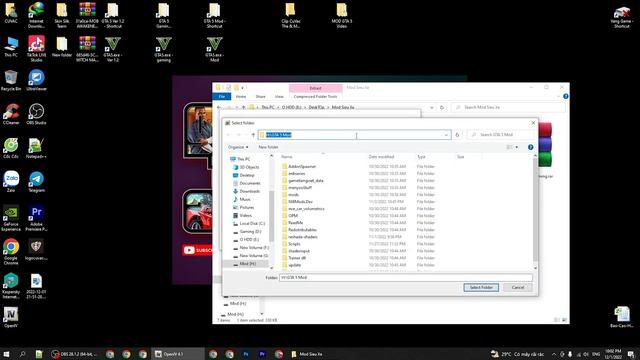The image size is (640, 360).
Task: Refresh the folder listing in the dialog
Action: click(457, 135)
